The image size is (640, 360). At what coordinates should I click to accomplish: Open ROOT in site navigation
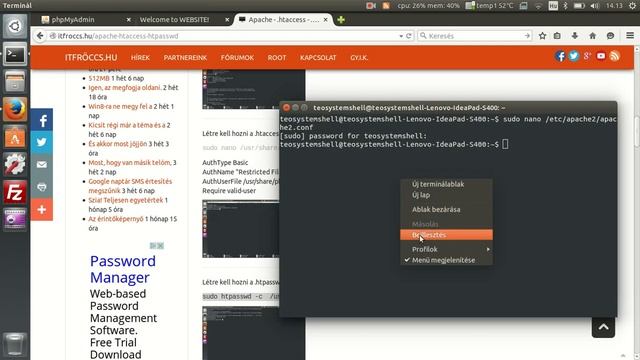click(x=277, y=58)
